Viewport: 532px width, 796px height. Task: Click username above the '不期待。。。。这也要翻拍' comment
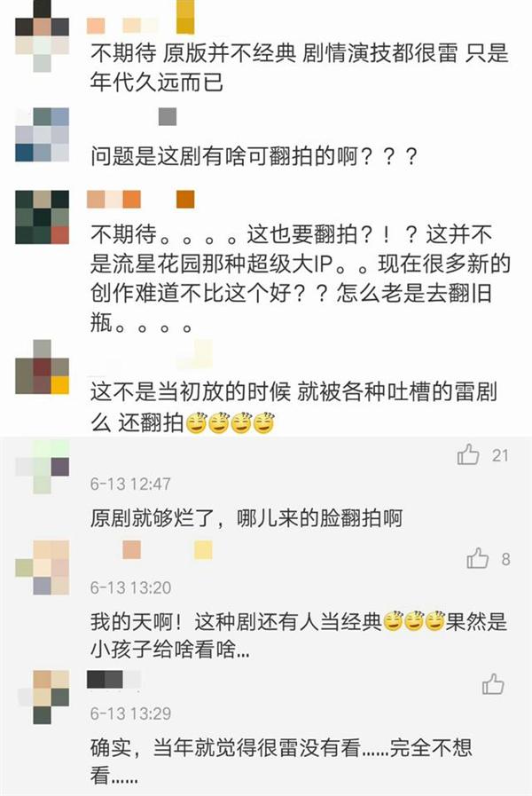pos(140,200)
